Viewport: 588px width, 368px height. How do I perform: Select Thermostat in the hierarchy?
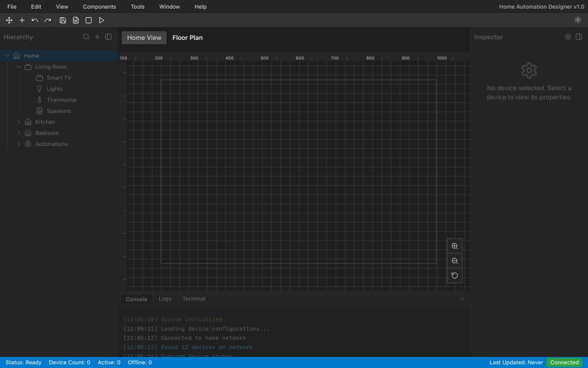(x=61, y=100)
